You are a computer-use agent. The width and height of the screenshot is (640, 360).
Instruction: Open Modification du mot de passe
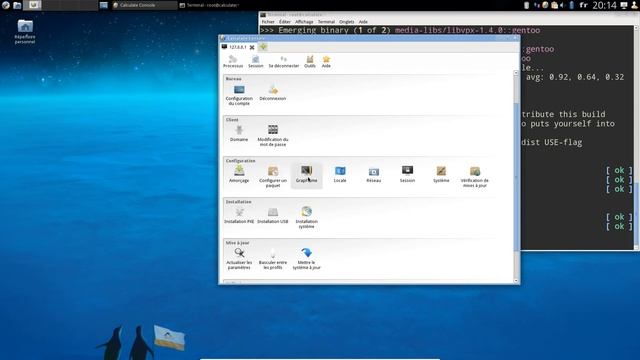[273, 136]
